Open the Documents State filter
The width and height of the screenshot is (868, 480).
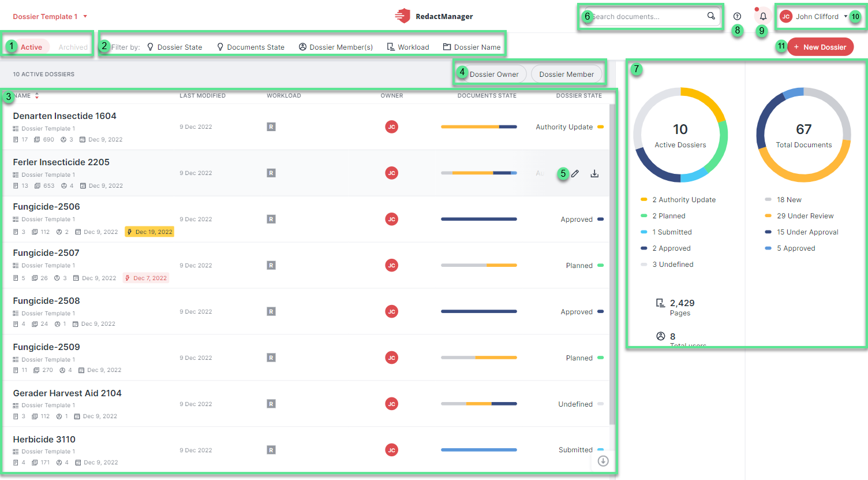[250, 47]
